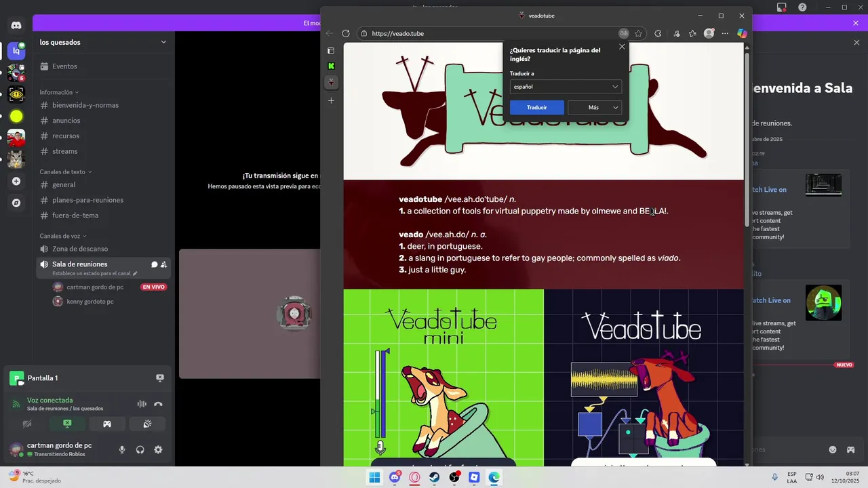Collapse the Información category
The height and width of the screenshot is (488, 868).
(x=59, y=92)
